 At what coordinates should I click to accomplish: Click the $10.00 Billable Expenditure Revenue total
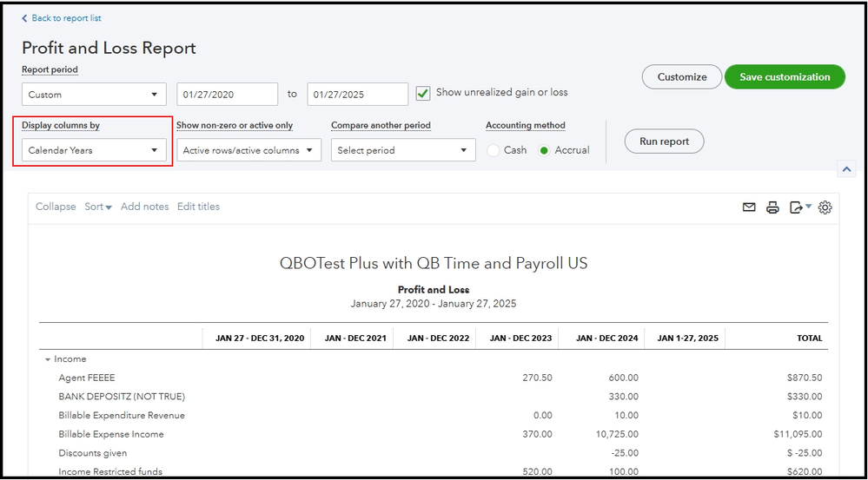tap(807, 415)
